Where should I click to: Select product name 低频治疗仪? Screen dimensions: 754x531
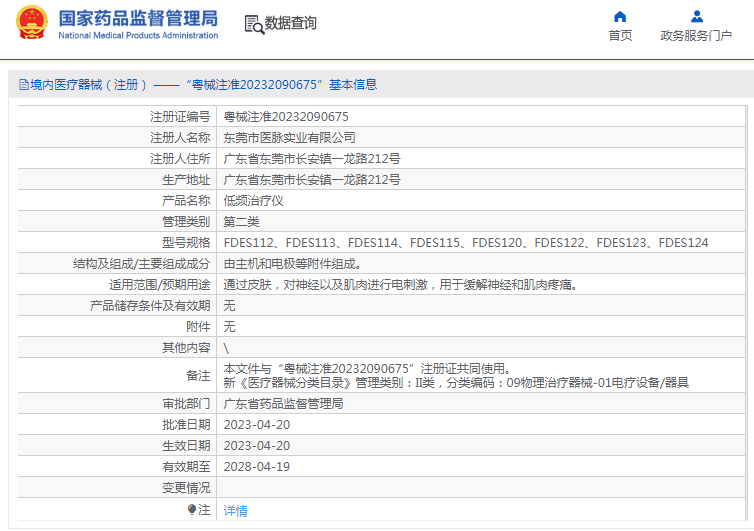coord(253,201)
